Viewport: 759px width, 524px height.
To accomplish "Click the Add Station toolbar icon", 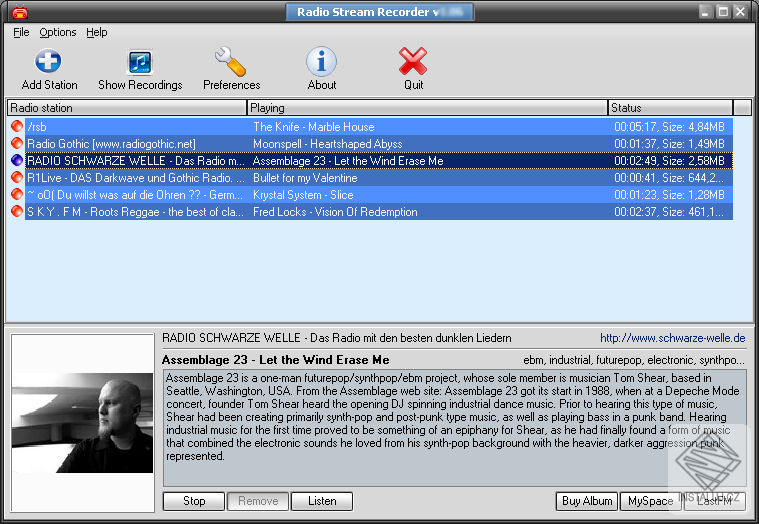I will 48,61.
